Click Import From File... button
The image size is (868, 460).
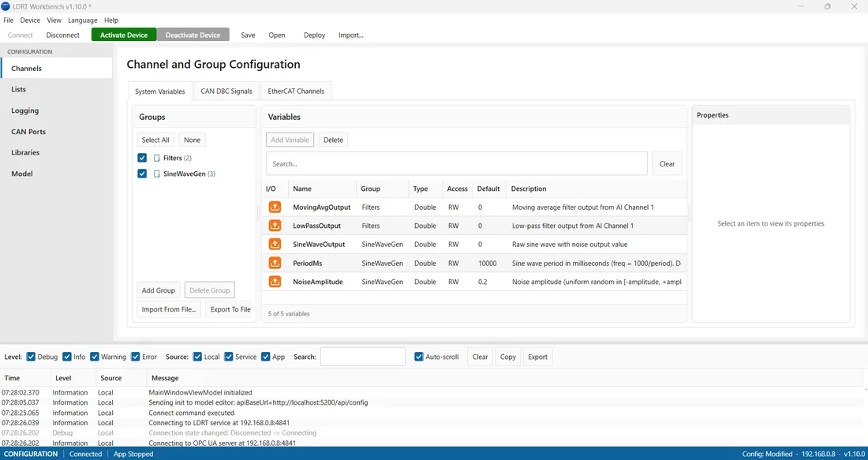coord(169,309)
